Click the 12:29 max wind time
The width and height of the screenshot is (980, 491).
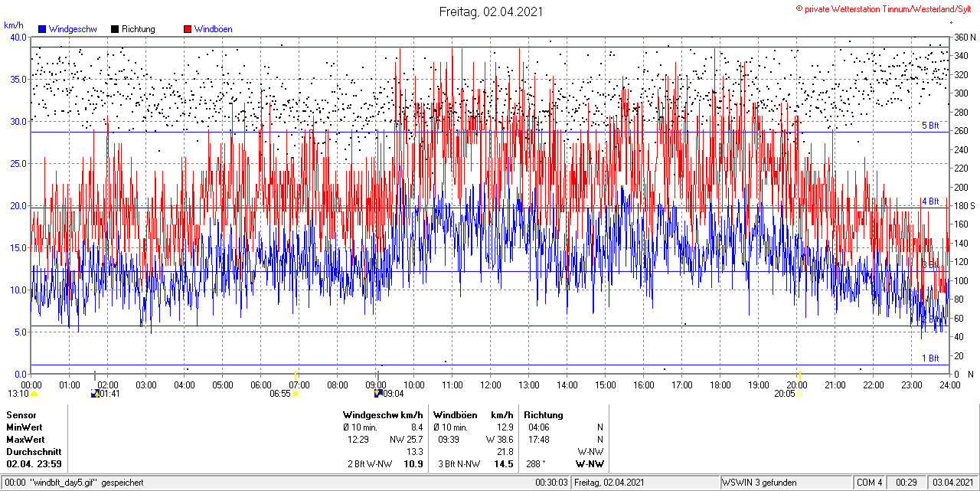click(358, 440)
